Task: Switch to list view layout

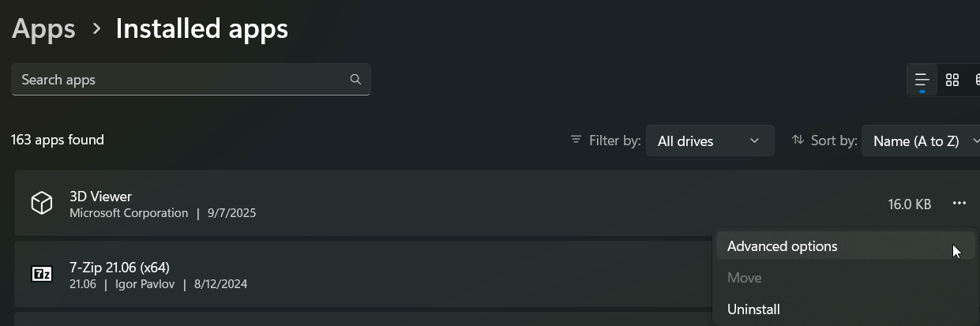Action: coord(922,80)
